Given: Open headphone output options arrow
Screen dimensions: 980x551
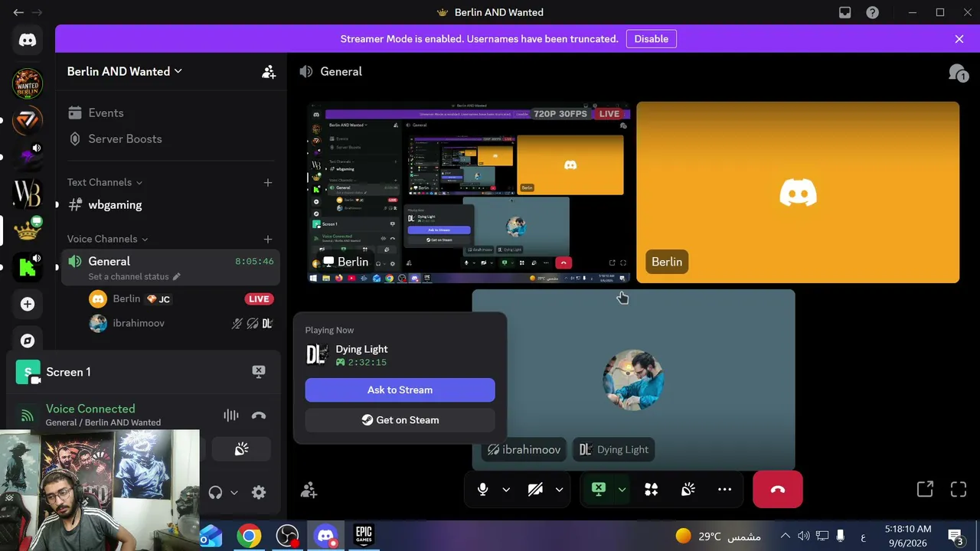Looking at the screenshot, I should coord(234,492).
